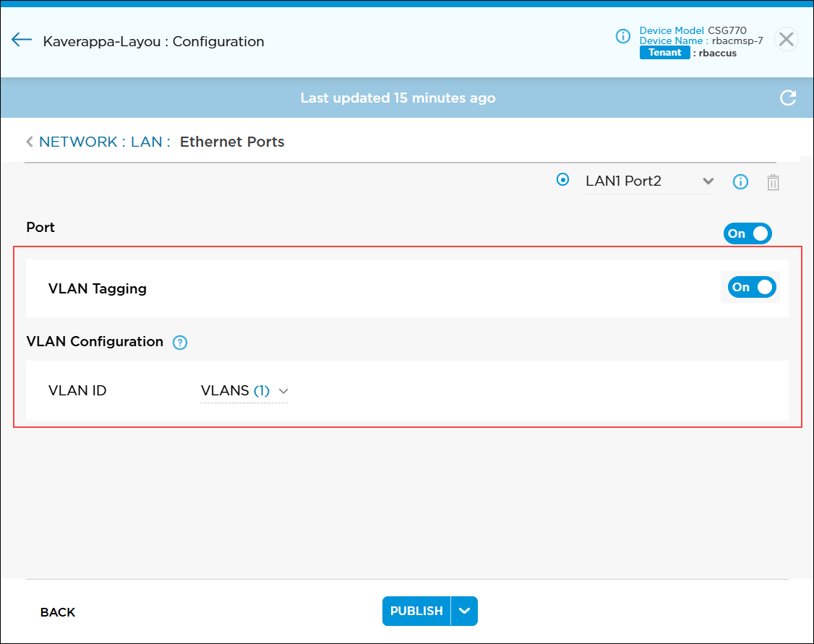The width and height of the screenshot is (814, 644).
Task: Click the Device Model link
Action: coord(672,31)
